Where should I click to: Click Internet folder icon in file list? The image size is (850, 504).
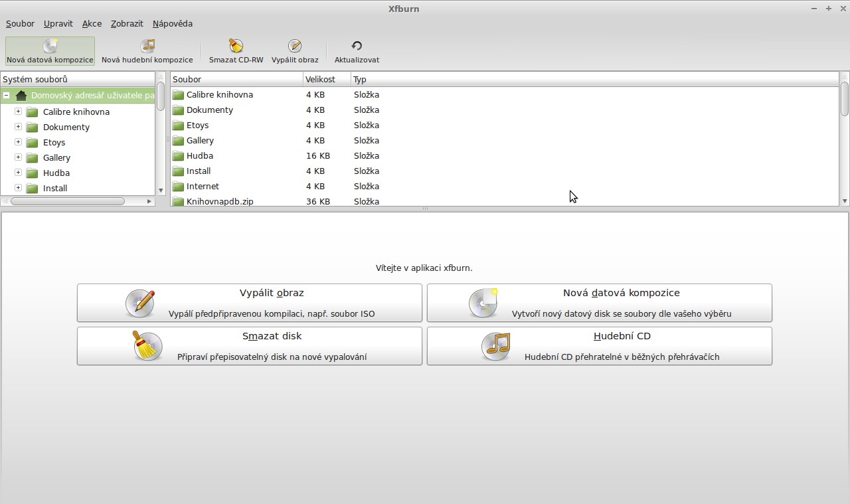(178, 186)
